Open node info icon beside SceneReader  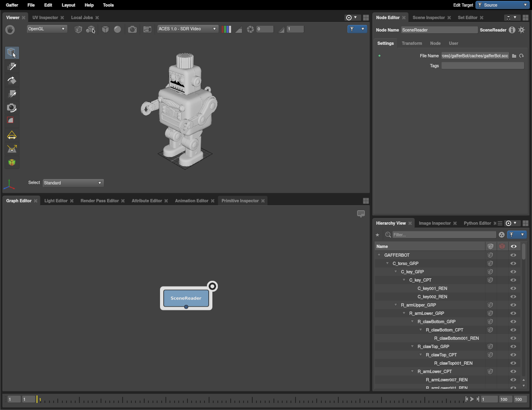pyautogui.click(x=512, y=30)
